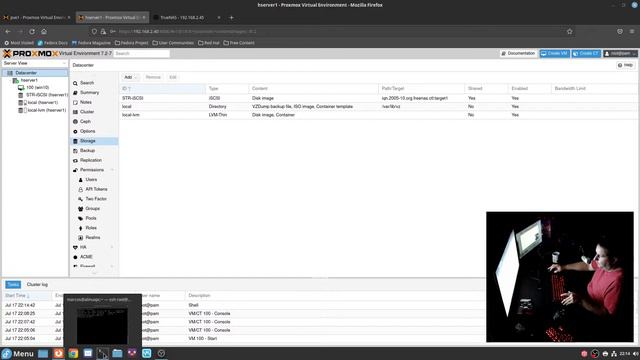
Task: Click the Edit storage button
Action: tap(173, 77)
